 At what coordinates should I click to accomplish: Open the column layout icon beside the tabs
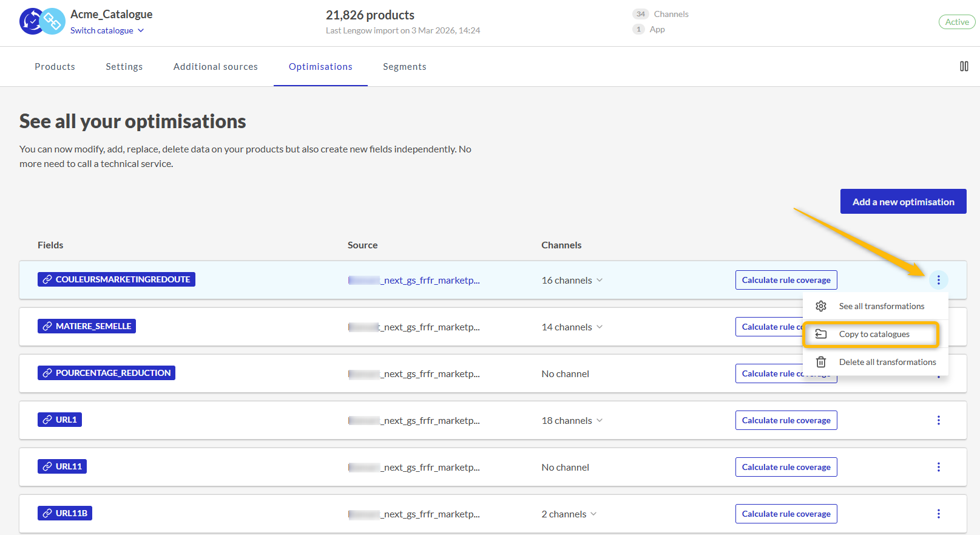[x=964, y=66]
